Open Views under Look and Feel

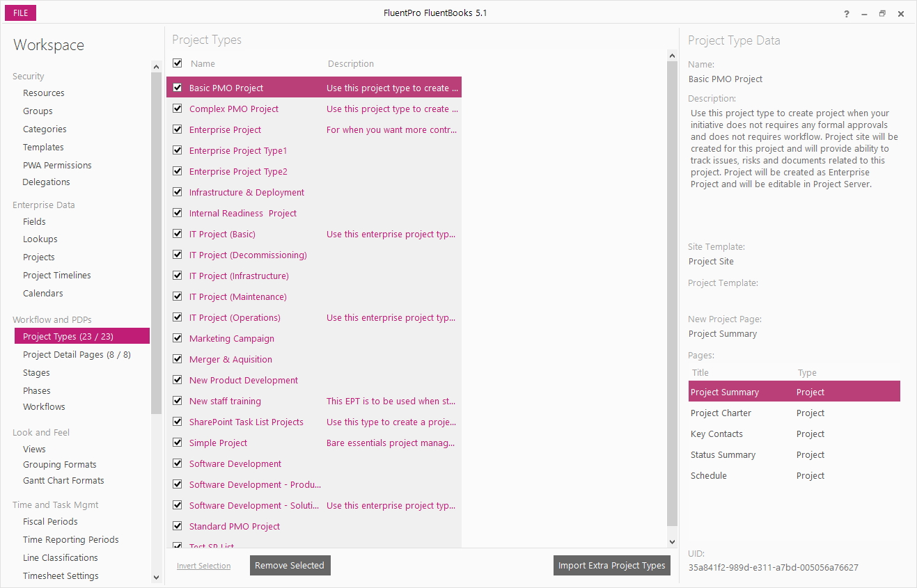coord(34,450)
